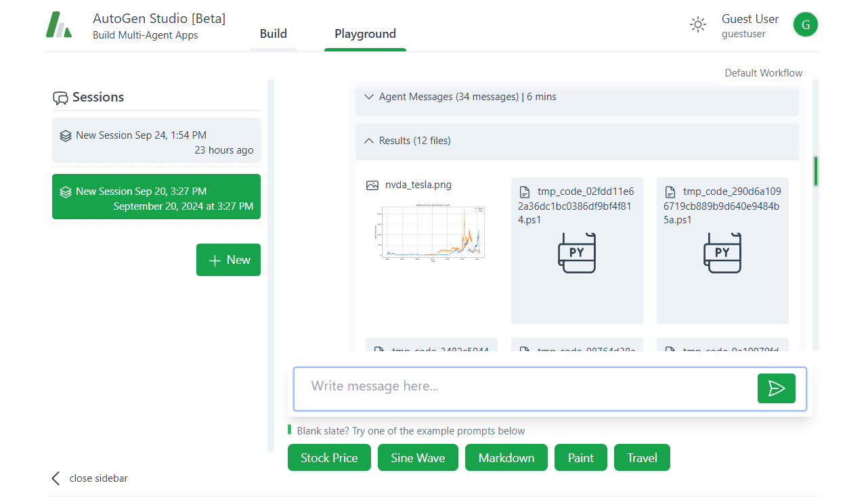
Task: Click the close sidebar text link
Action: [x=99, y=478]
